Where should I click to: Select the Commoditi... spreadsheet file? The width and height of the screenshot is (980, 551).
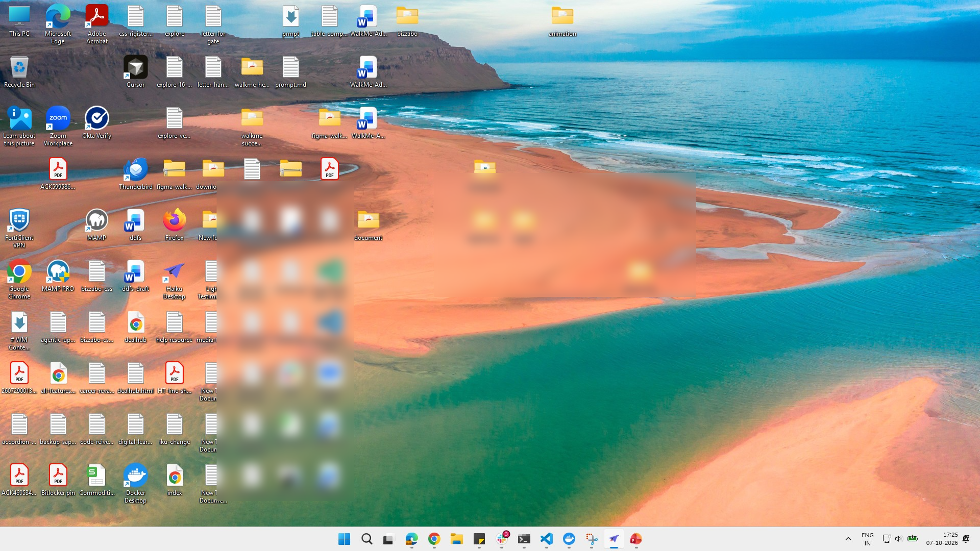click(96, 480)
